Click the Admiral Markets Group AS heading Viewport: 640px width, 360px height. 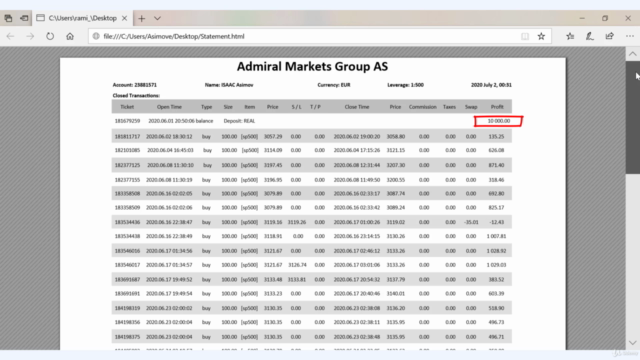(313, 67)
